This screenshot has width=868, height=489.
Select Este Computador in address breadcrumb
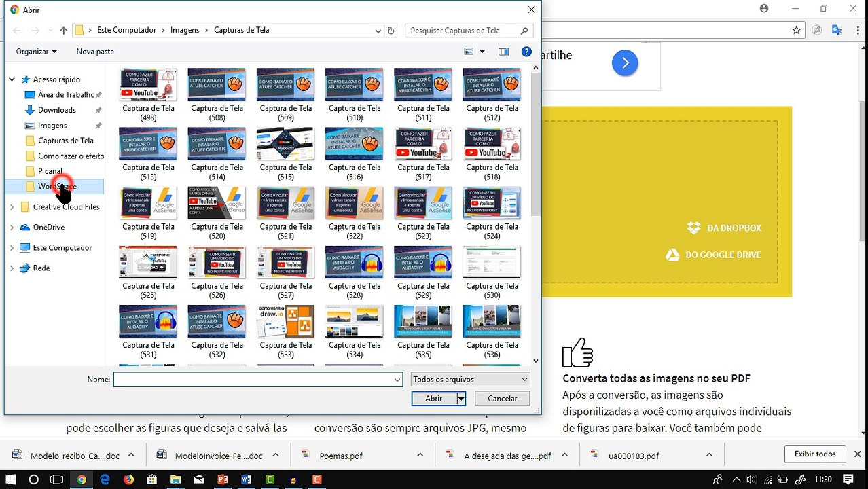126,31
